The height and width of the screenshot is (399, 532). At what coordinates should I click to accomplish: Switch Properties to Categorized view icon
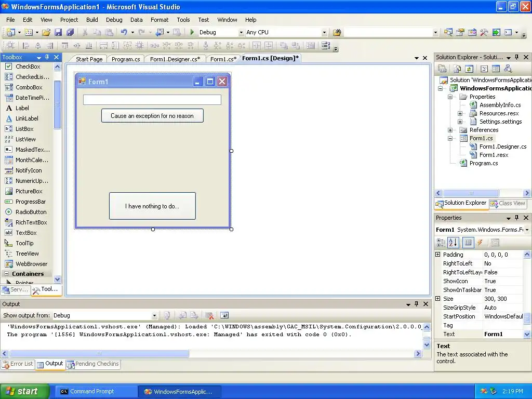coord(441,242)
